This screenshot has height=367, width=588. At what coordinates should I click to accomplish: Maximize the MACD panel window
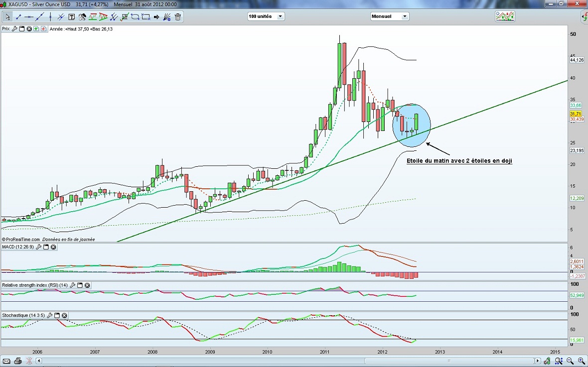(46, 247)
